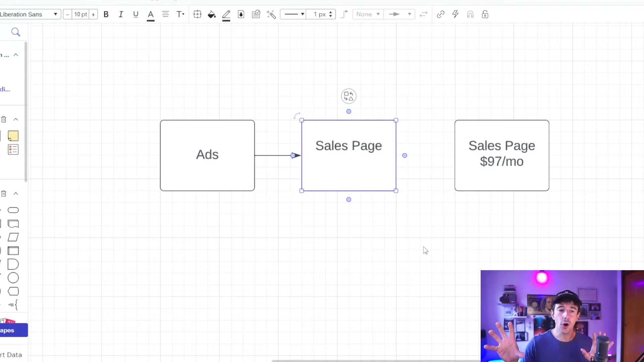This screenshot has height=362, width=644.
Task: Click the 10 pt font size field
Action: pos(80,14)
